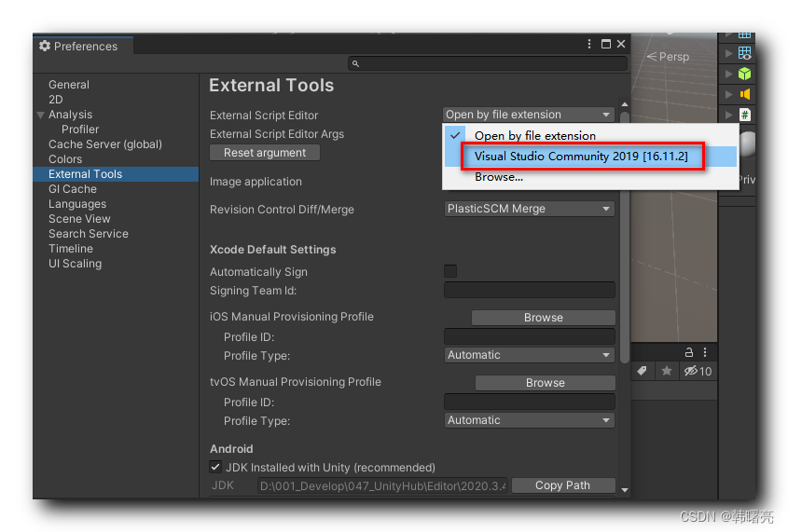The height and width of the screenshot is (532, 788).
Task: Click the iOS Profile ID field
Action: [x=530, y=336]
